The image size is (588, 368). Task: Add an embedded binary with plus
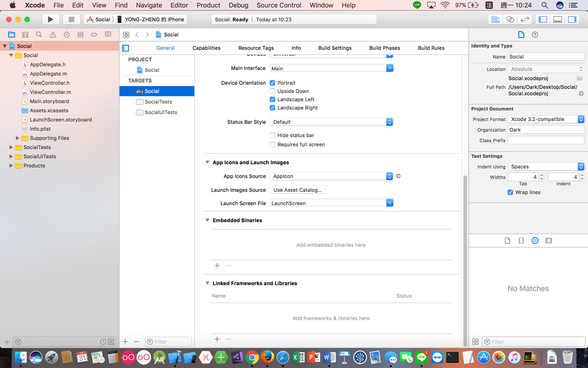217,266
